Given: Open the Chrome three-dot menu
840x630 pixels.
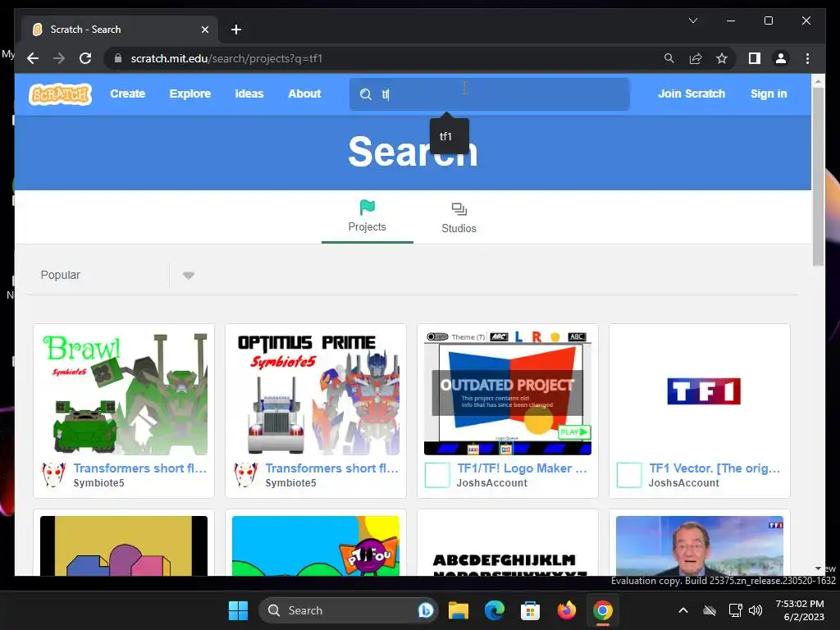Looking at the screenshot, I should pyautogui.click(x=807, y=58).
